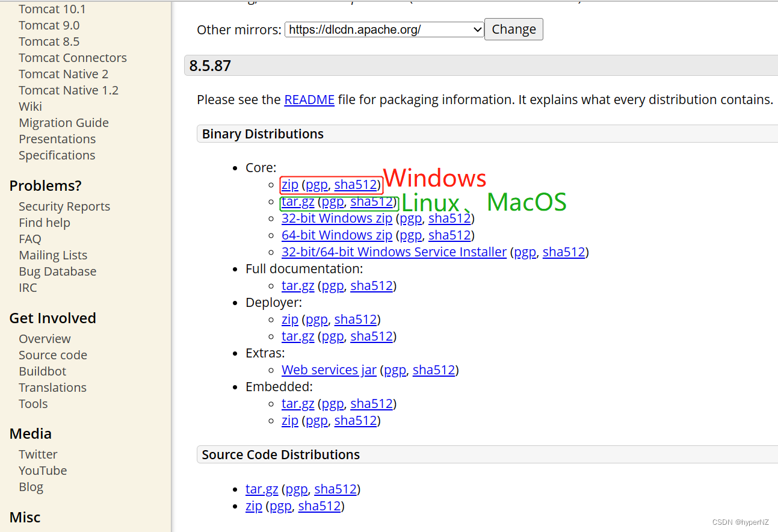Open the README link
Viewport: 778px width, 532px height.
(309, 100)
